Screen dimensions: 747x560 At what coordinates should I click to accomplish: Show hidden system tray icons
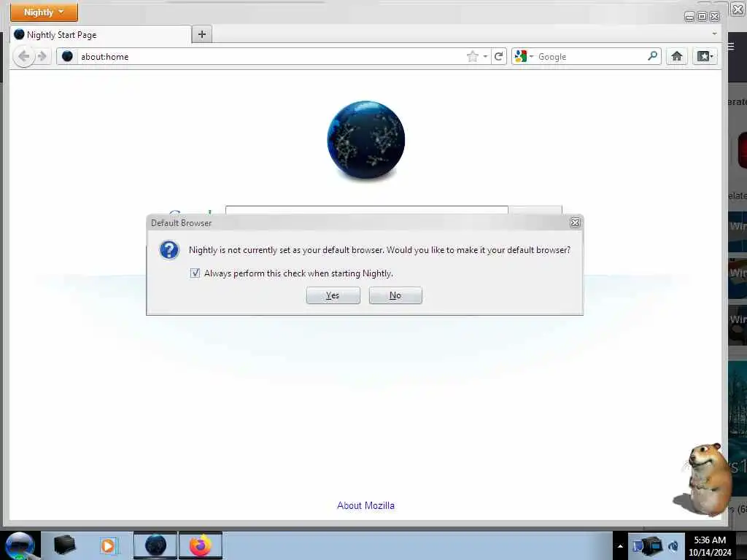620,546
